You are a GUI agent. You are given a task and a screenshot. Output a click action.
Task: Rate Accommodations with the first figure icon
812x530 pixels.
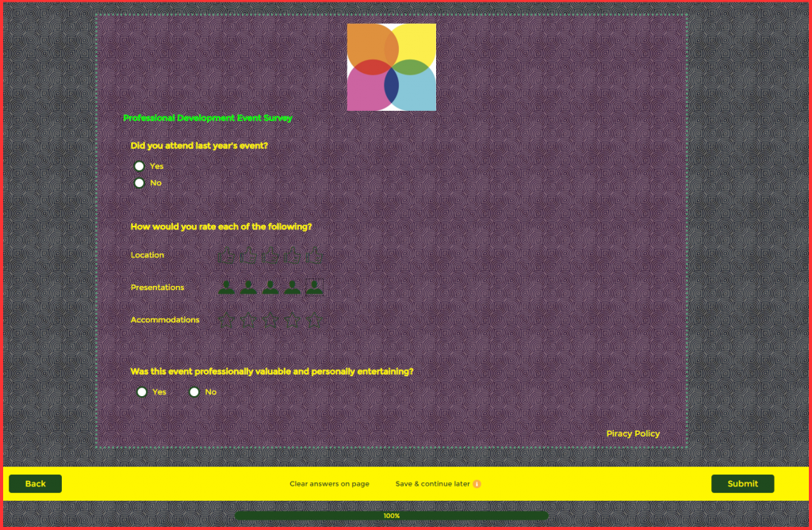tap(227, 320)
